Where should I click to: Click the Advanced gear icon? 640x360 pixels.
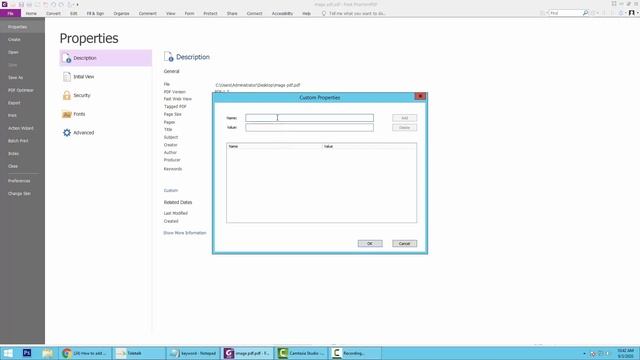pos(67,133)
